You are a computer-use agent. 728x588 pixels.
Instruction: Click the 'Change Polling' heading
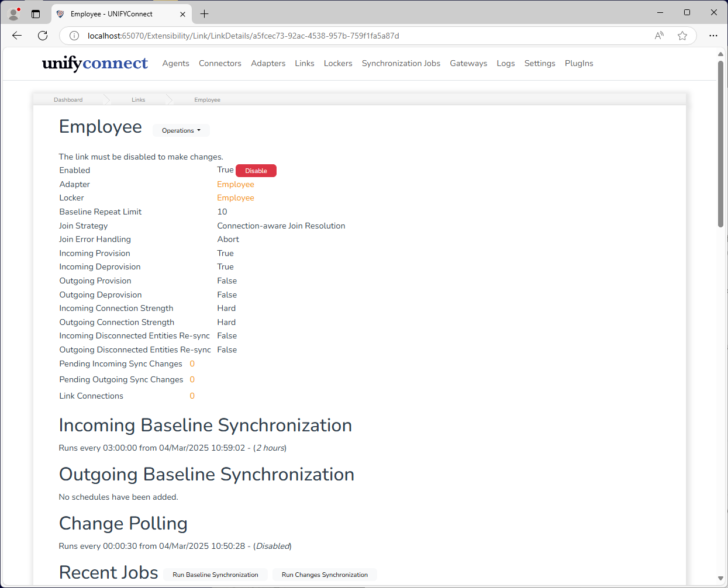pyautogui.click(x=123, y=523)
